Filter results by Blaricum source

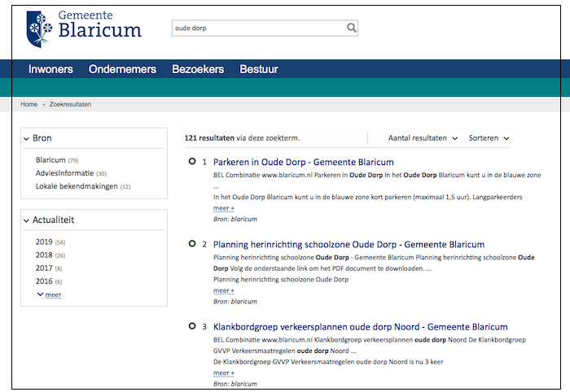[50, 160]
